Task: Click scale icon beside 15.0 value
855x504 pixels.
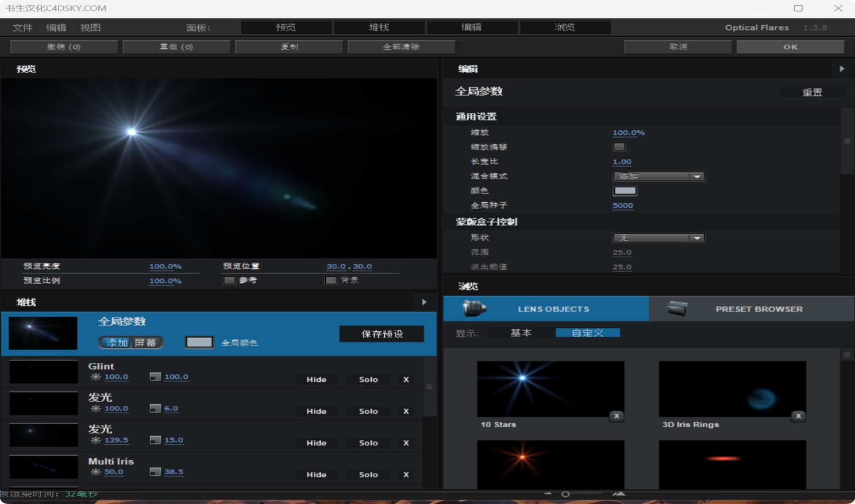Action: 155,440
